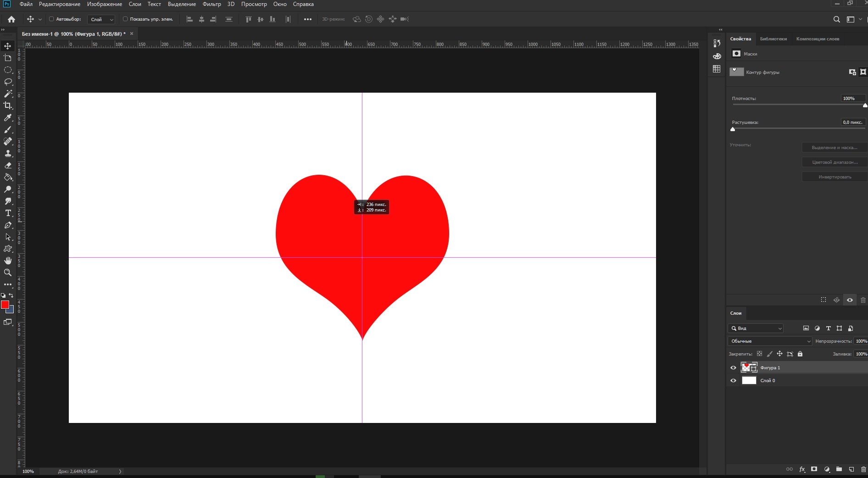Screen dimensions: 868x478
Task: Activate the Hand tool
Action: [8, 261]
